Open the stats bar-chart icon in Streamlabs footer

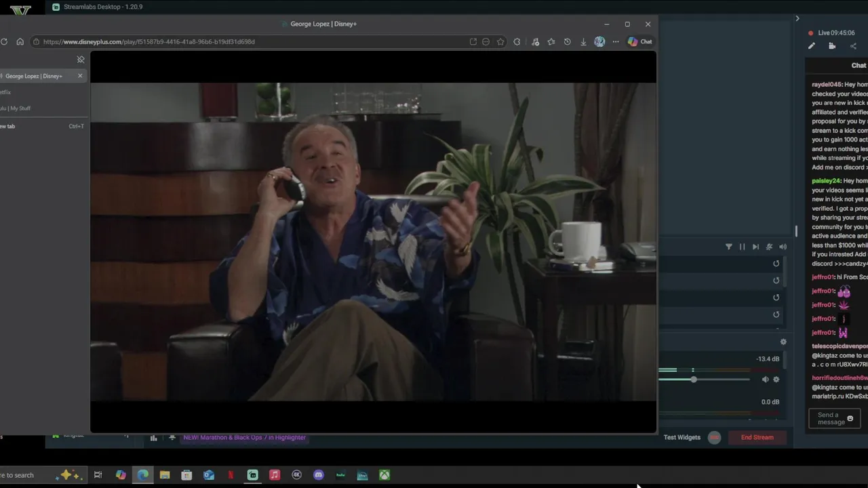[154, 438]
